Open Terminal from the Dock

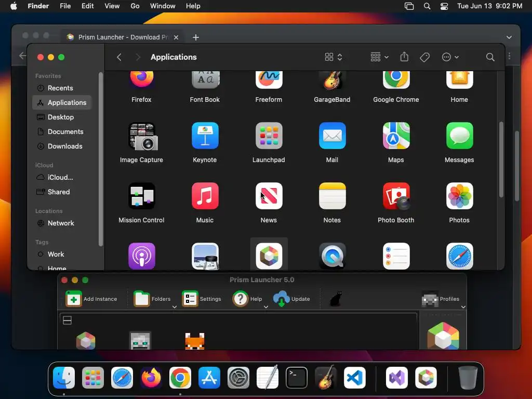pyautogui.click(x=297, y=378)
